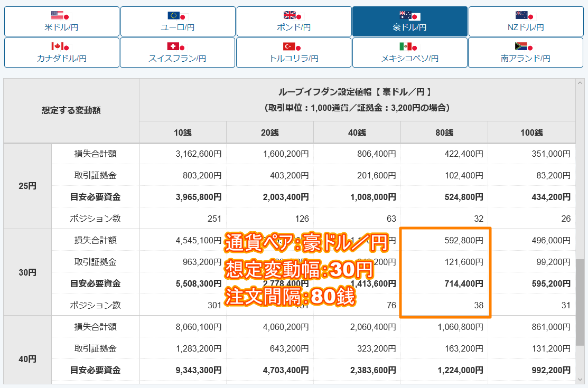The image size is (588, 388).
Task: Click the 10銭 column header
Action: (183, 133)
